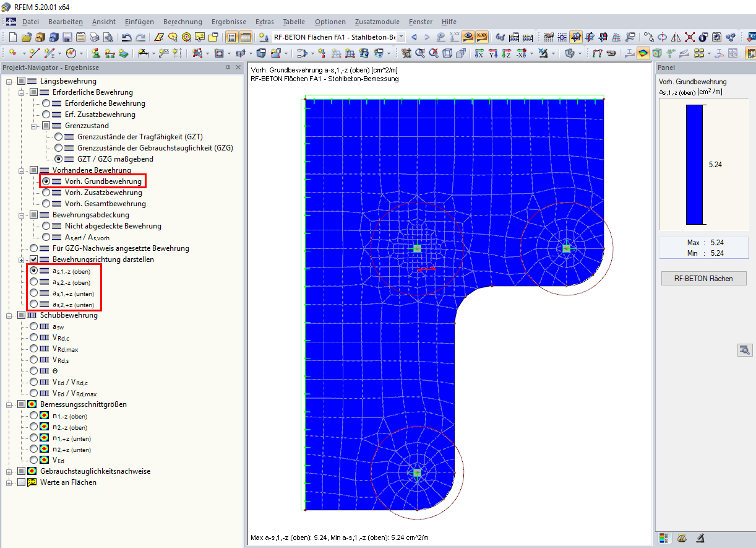This screenshot has width=756, height=548.
Task: Select Vorh. Gesamtbewehrung radio button
Action: (46, 204)
